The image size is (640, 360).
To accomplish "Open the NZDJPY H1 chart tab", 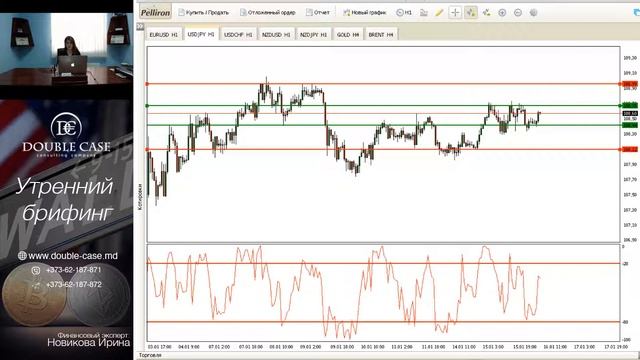I will coord(313,35).
